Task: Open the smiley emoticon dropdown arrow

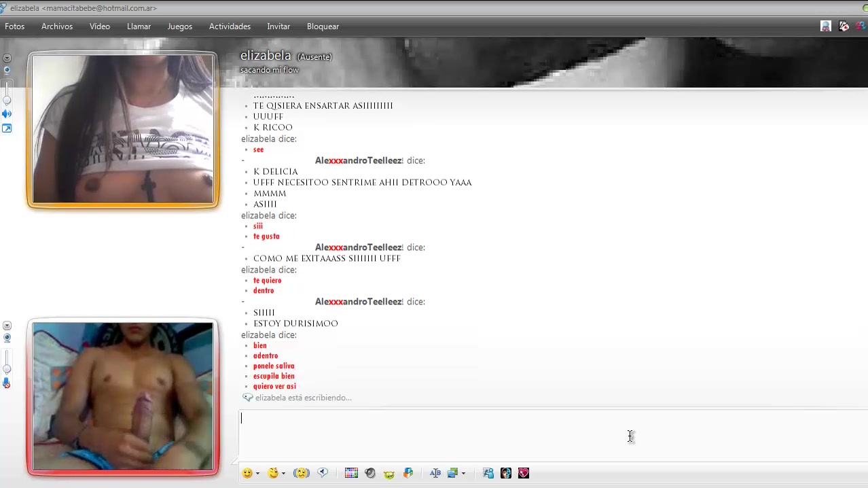Action: click(257, 474)
